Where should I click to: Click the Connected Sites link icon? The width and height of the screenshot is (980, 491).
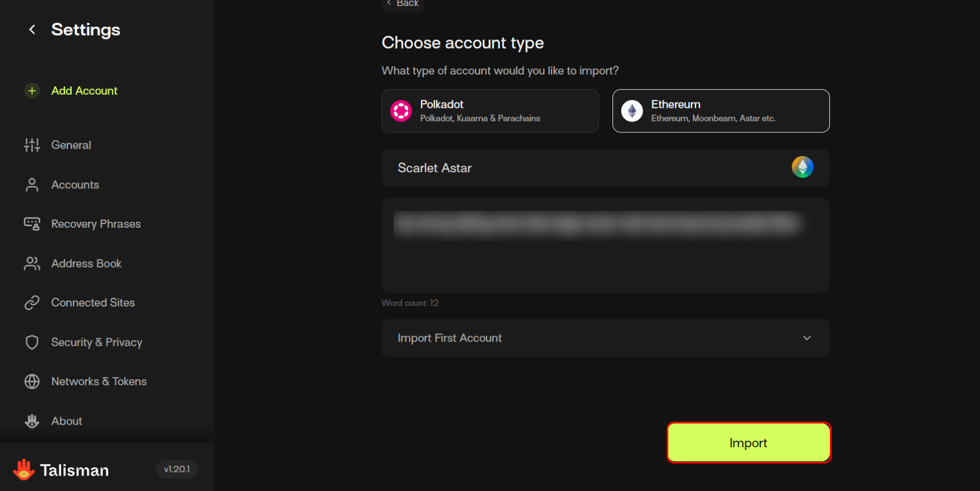tap(32, 303)
